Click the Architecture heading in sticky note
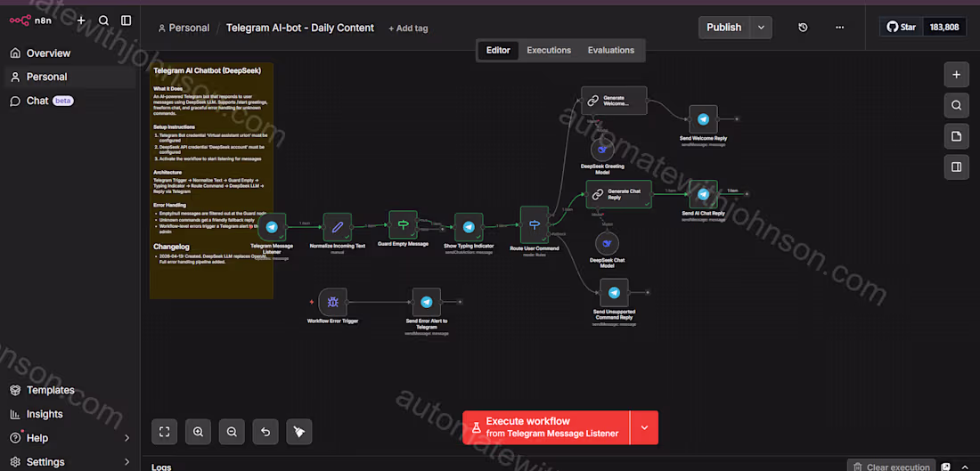This screenshot has height=471, width=980. click(167, 172)
